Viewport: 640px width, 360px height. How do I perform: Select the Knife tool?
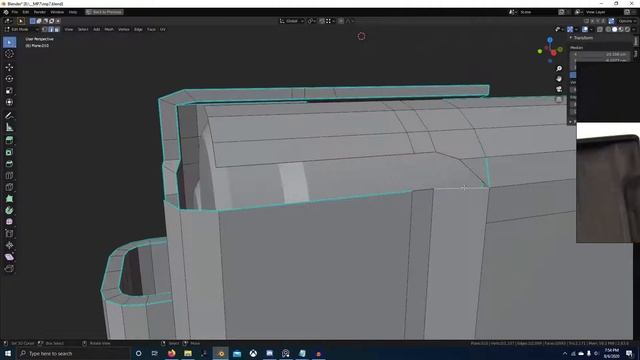coord(9,187)
